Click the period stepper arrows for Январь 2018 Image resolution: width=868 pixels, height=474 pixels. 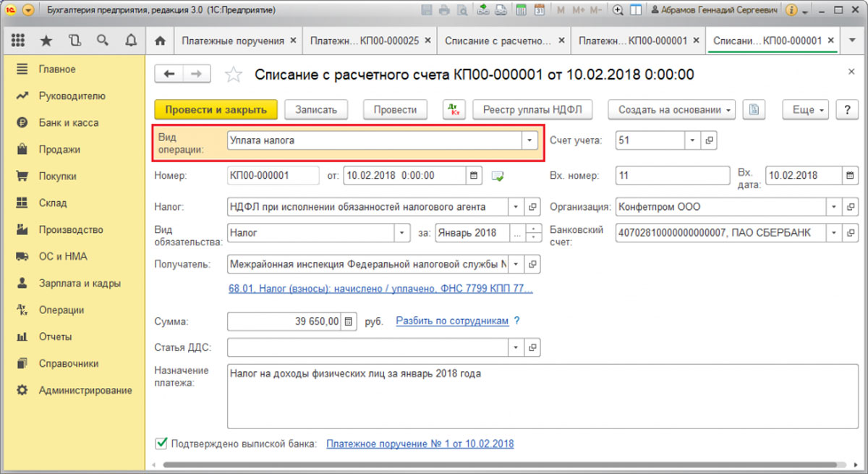533,233
